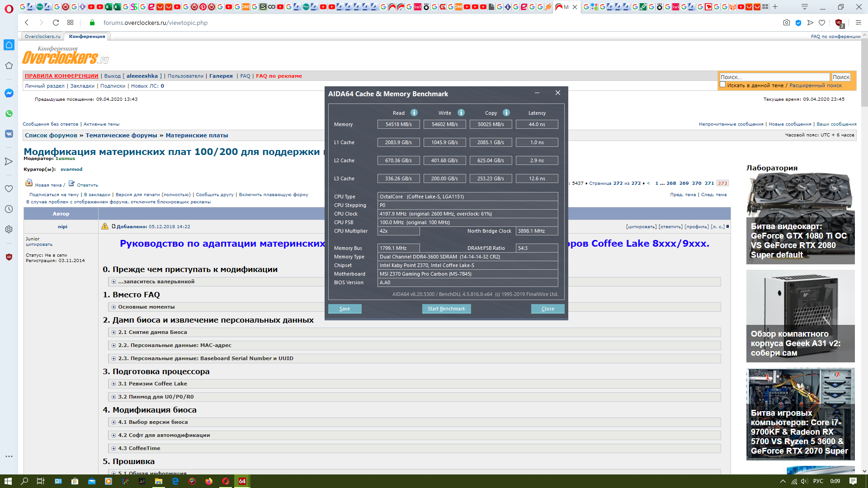Open Messenger in Opera sidebar
The width and height of the screenshot is (868, 488).
(x=9, y=93)
